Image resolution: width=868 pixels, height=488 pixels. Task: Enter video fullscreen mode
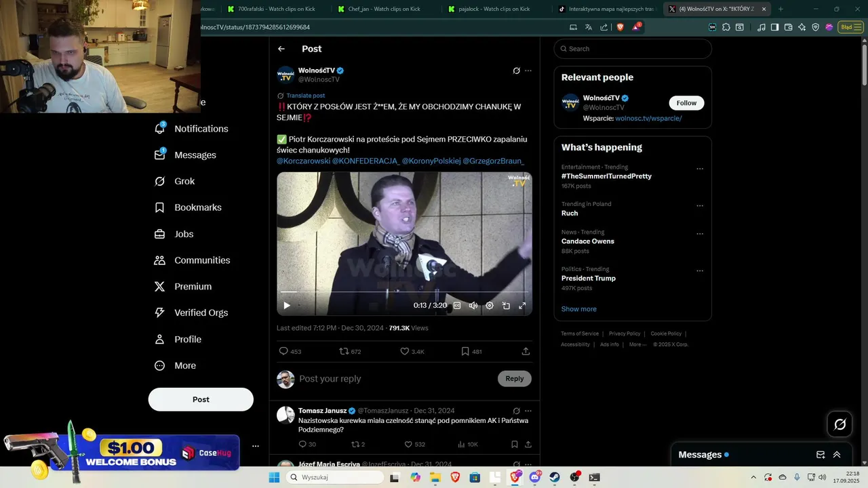pyautogui.click(x=522, y=306)
